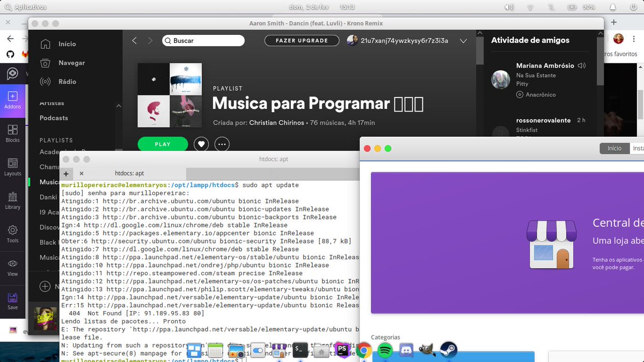This screenshot has width=644, height=362.
Task: Add a new terminal tab
Action: point(66,174)
